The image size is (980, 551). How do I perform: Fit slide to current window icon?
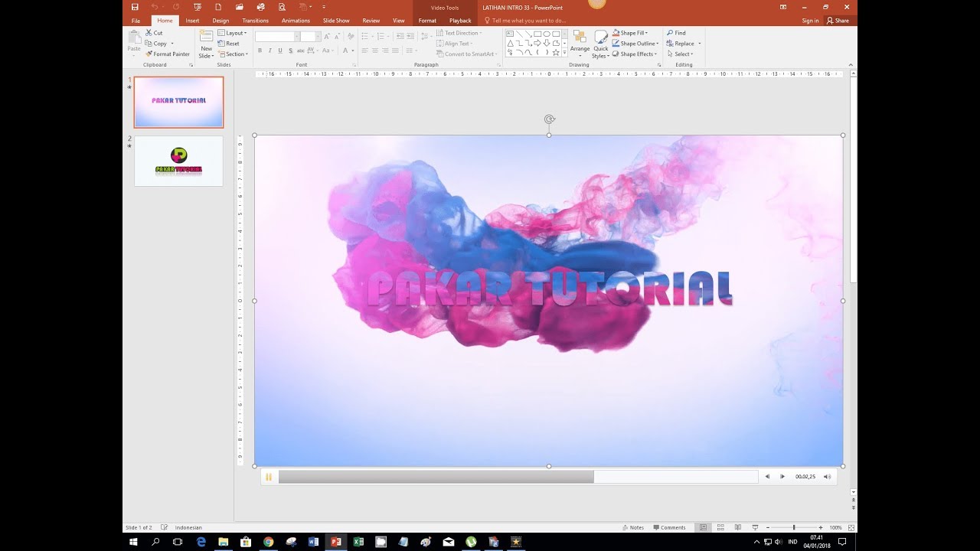click(x=851, y=527)
